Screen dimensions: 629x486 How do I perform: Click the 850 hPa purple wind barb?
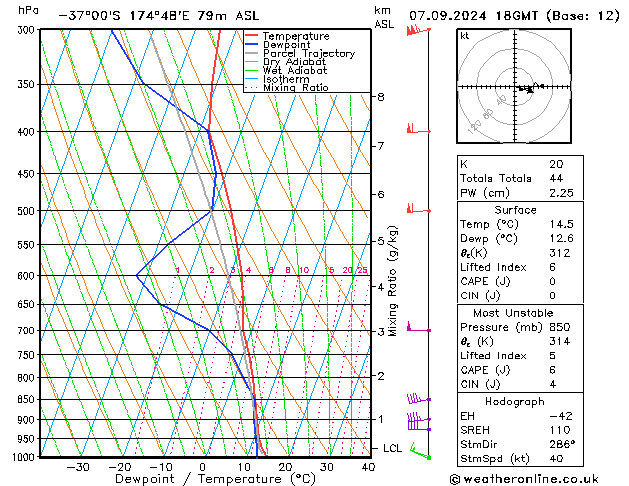point(418,398)
